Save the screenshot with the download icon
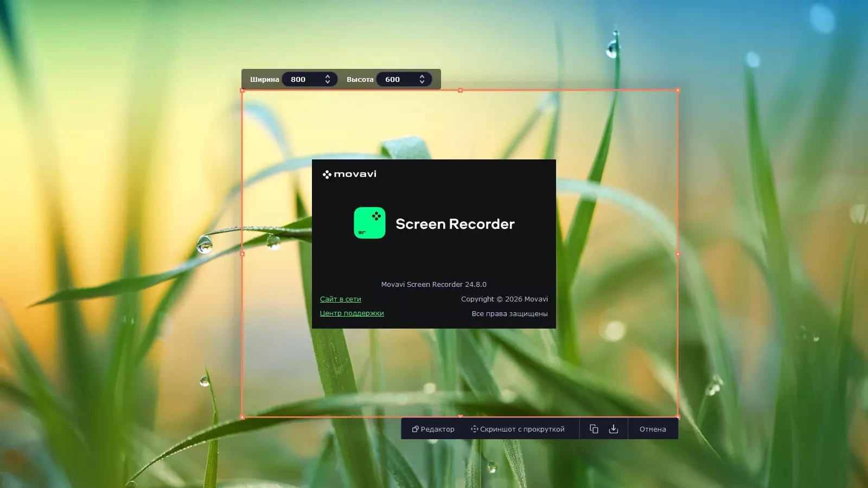The height and width of the screenshot is (488, 868). [x=614, y=429]
